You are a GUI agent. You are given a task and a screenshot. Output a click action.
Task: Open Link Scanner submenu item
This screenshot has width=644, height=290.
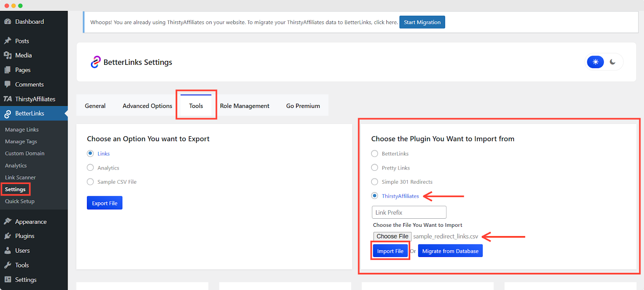(20, 177)
